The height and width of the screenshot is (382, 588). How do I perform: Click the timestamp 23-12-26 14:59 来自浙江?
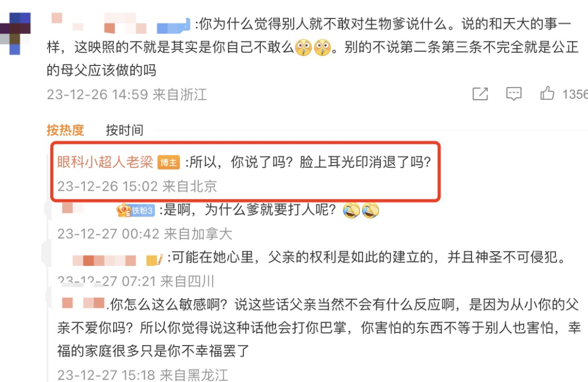[127, 95]
